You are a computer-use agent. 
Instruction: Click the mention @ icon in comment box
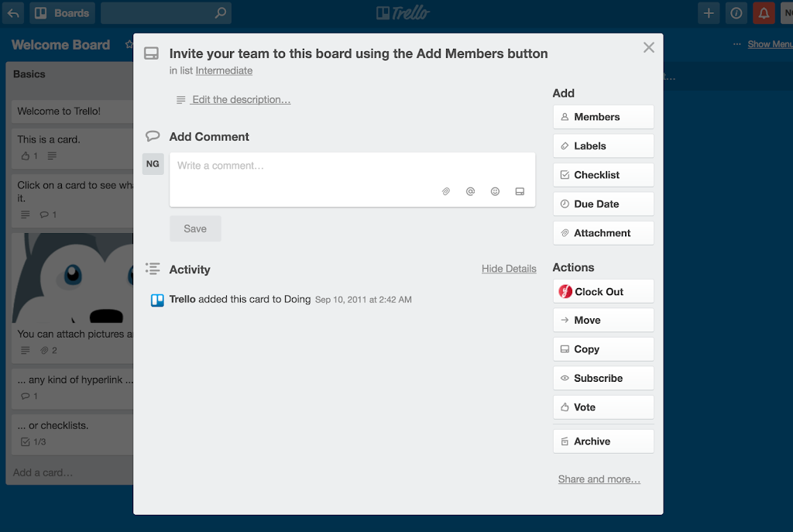click(470, 191)
